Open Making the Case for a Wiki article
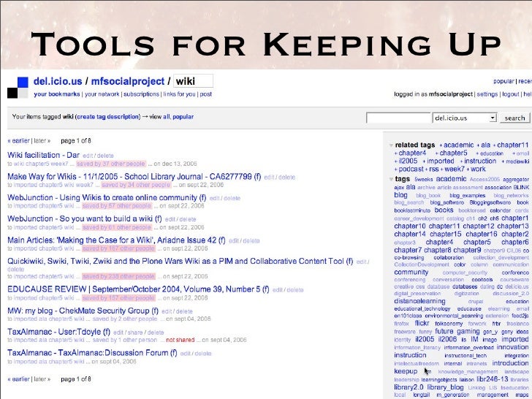Screen dimensions: 532x399 pos(116,240)
